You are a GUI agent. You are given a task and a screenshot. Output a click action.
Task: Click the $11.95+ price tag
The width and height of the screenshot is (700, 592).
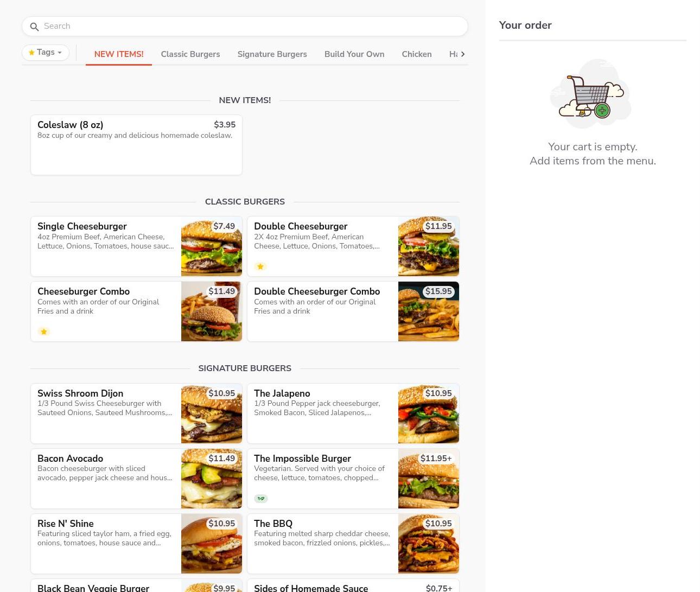point(436,459)
